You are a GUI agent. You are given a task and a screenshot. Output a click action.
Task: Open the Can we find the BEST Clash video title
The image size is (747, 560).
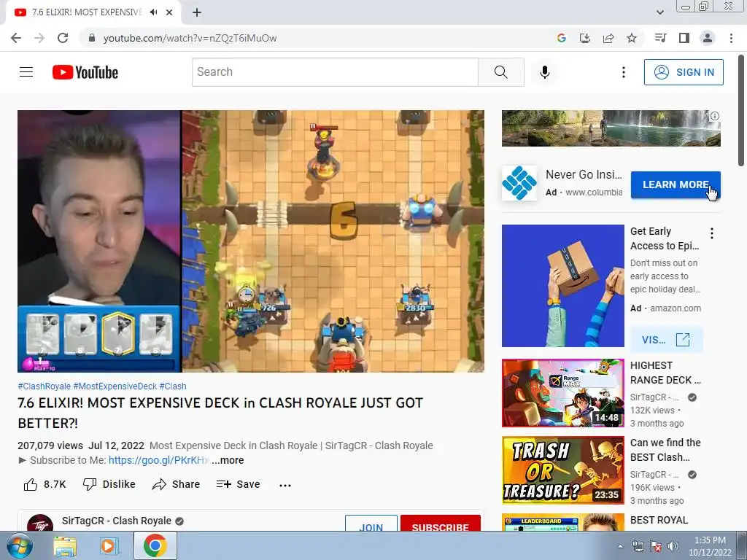665,449
